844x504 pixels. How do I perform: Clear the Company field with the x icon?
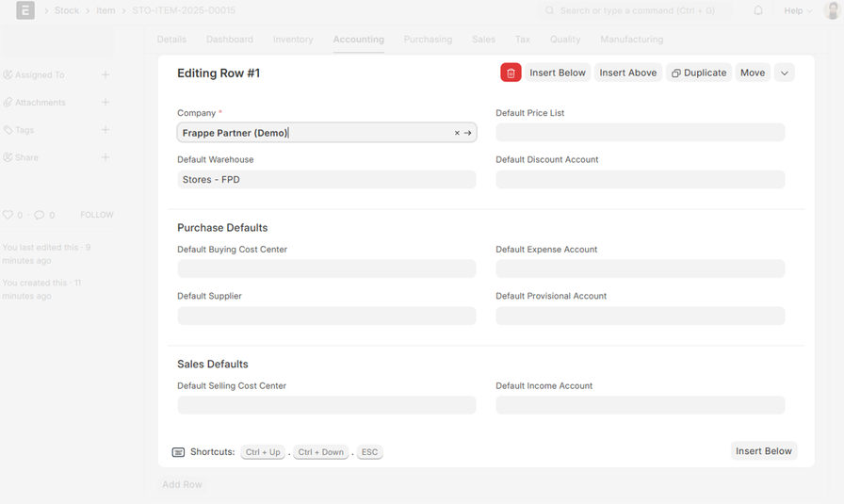click(x=457, y=133)
